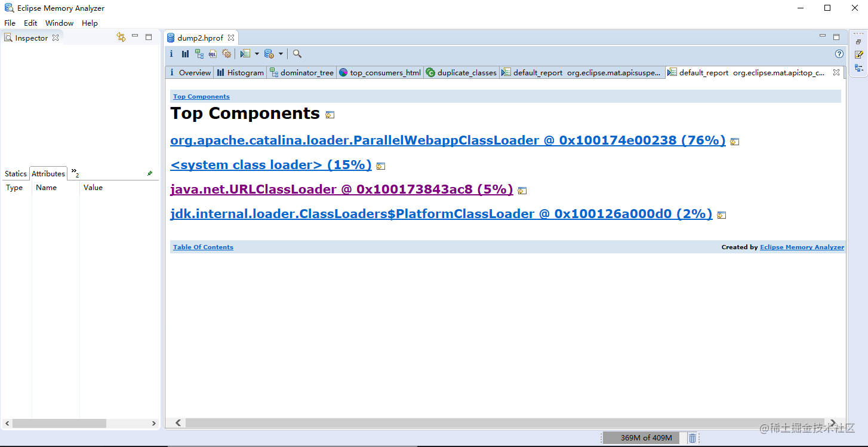The image size is (868, 447).
Task: Expand the reports icon dropdown arrow
Action: point(257,54)
